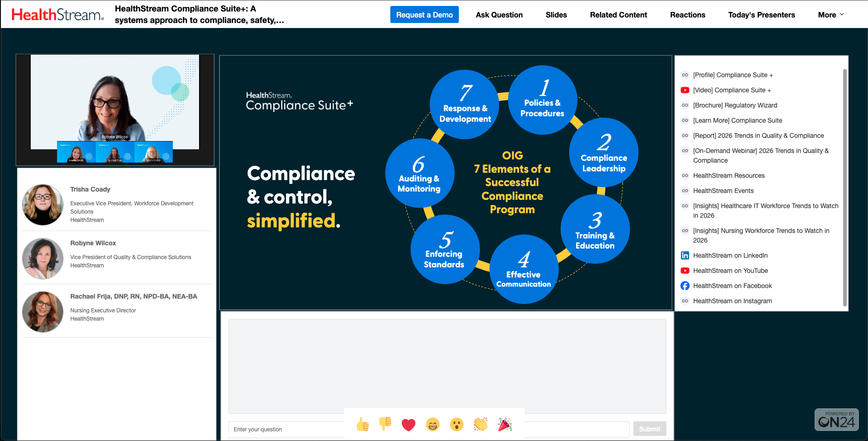This screenshot has height=441, width=868.
Task: Click the Rachael Frija, DNP, RN name
Action: pos(133,296)
